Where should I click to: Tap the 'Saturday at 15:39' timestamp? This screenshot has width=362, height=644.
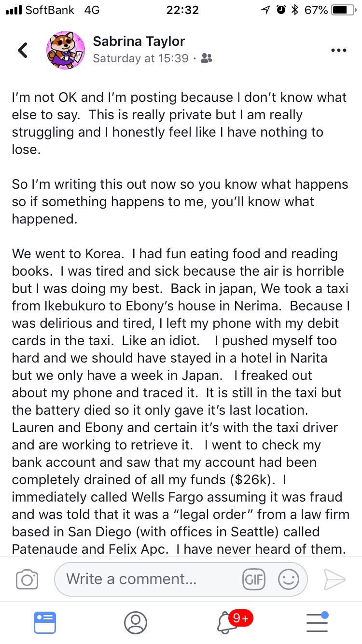(x=140, y=58)
